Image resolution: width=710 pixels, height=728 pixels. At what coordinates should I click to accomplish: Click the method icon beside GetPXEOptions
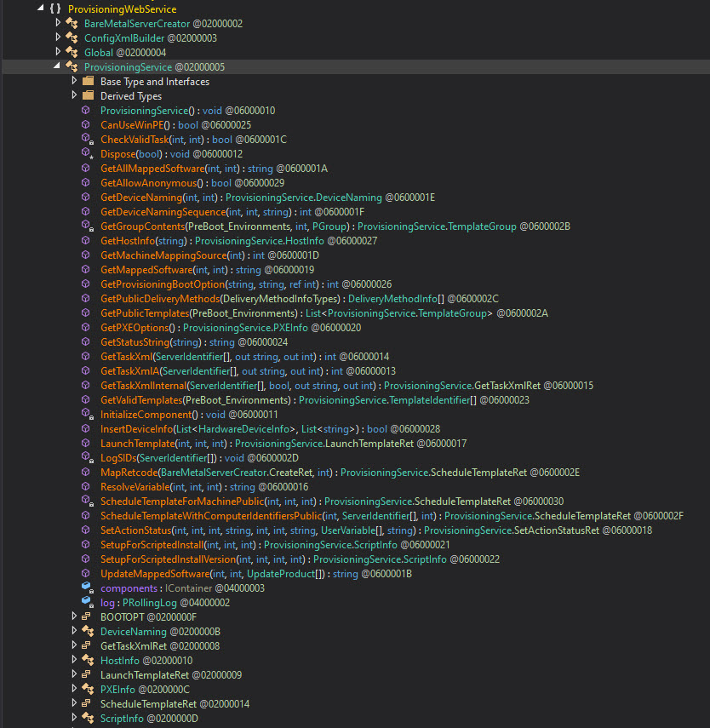click(85, 327)
